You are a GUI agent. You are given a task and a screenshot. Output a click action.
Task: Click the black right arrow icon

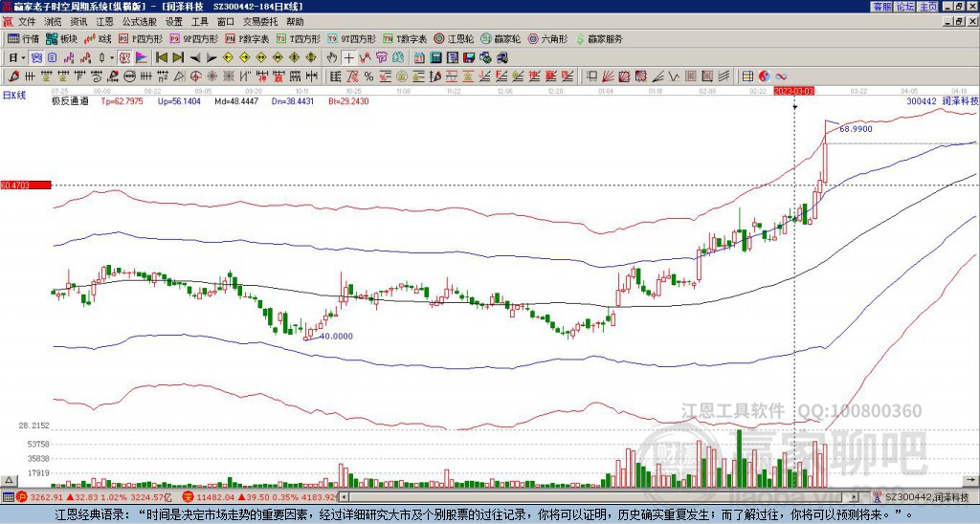pos(212,58)
